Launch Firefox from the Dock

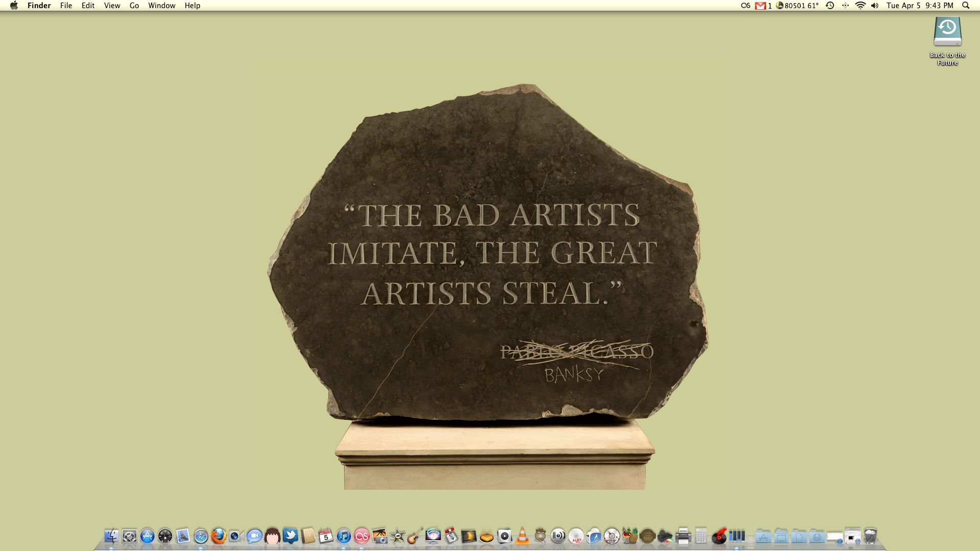pos(218,536)
